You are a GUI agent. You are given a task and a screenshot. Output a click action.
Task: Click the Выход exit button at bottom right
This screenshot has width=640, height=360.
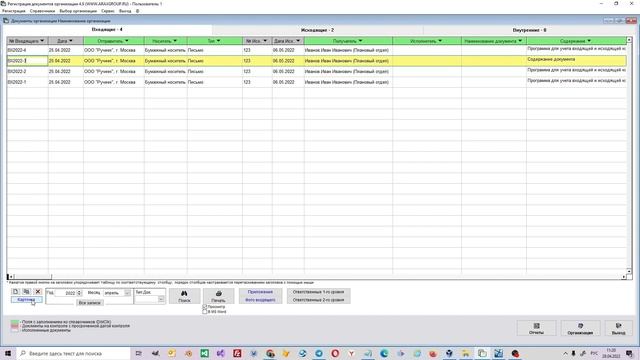618,328
